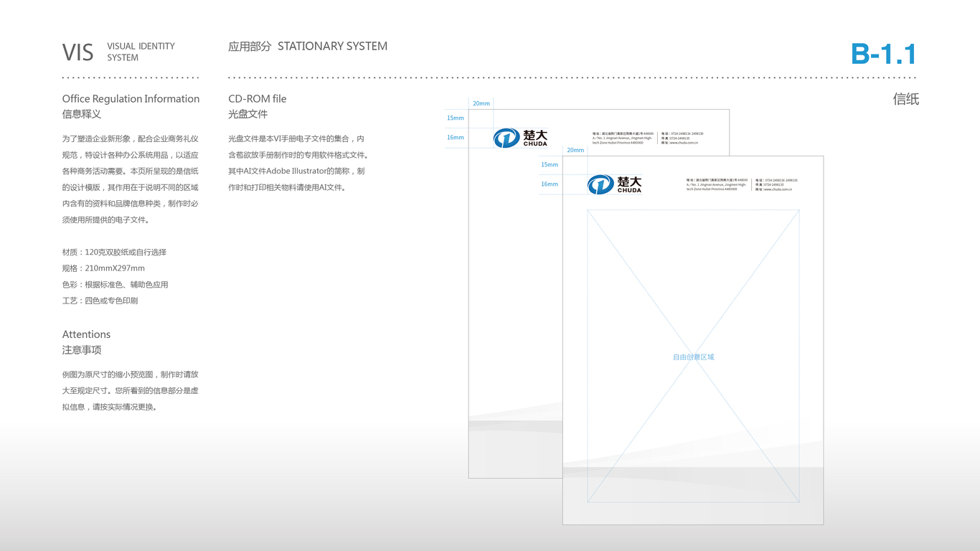
Task: Click the phone and website block on the front letterhead
Action: [x=776, y=184]
